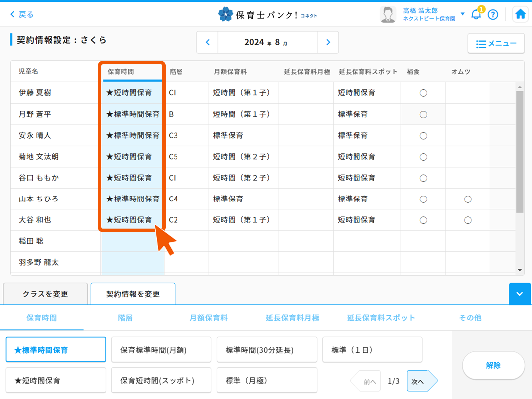Collapse the bottom panel with chevron button
Image resolution: width=532 pixels, height=399 pixels.
tap(520, 294)
